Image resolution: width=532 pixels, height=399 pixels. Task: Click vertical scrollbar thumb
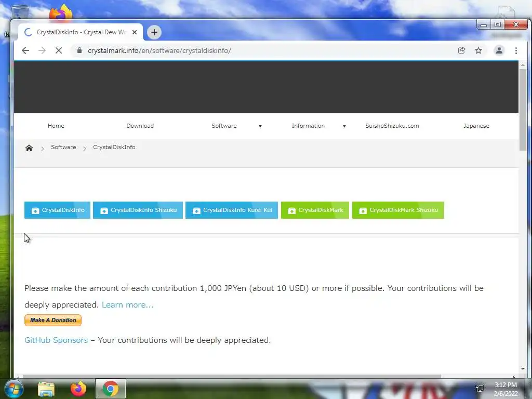pyautogui.click(x=523, y=110)
